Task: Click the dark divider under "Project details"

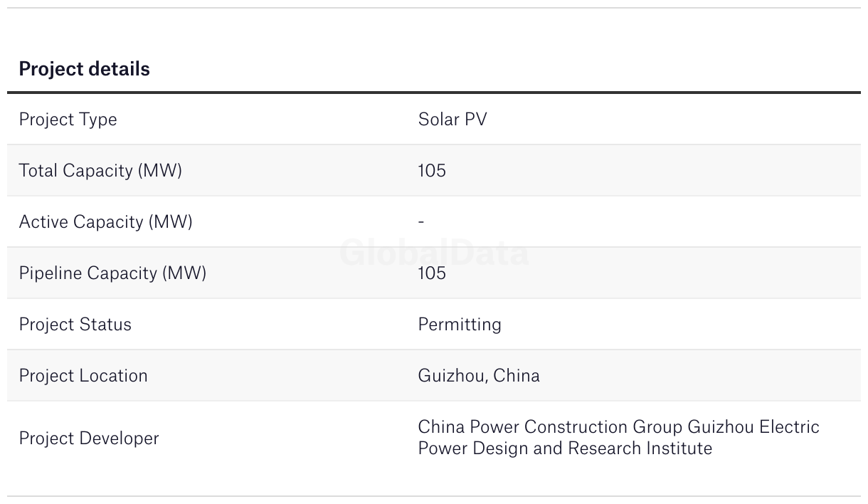Action: point(434,93)
